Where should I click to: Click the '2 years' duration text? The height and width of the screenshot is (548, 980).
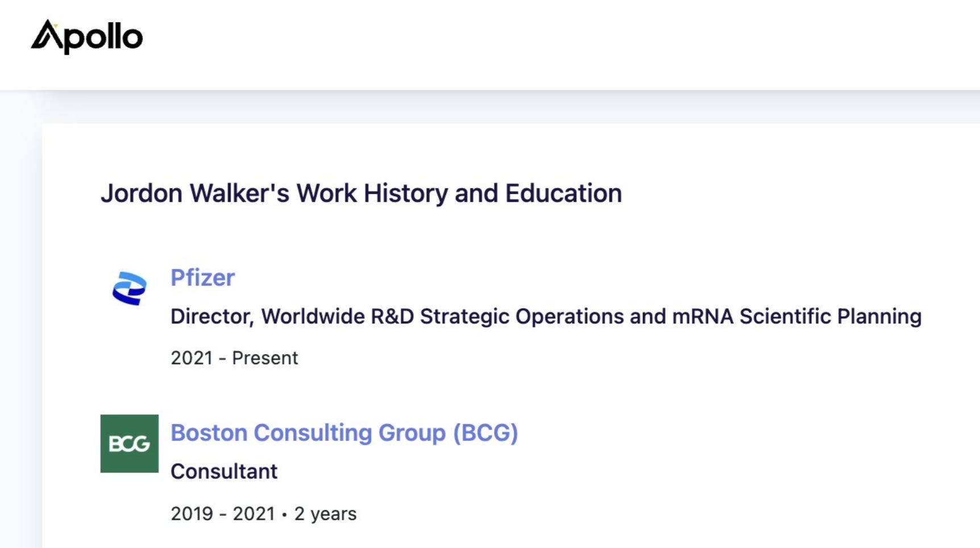pyautogui.click(x=325, y=514)
